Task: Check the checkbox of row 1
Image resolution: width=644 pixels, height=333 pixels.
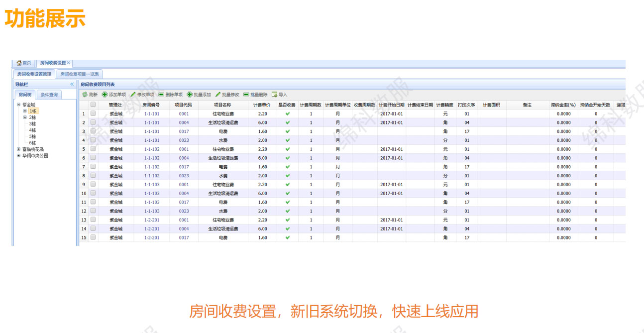Action: point(93,113)
